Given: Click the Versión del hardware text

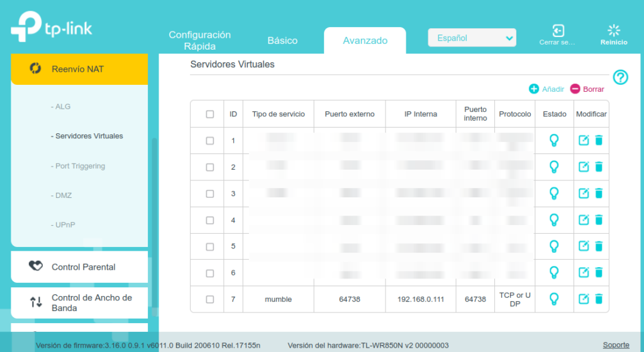Looking at the screenshot, I should pyautogui.click(x=368, y=346).
